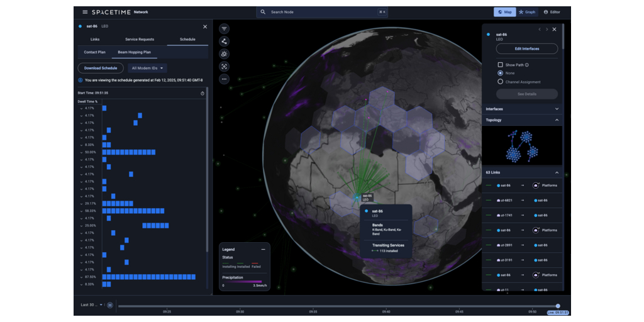Pause the timeline playback
The width and height of the screenshot is (644, 322).
point(109,305)
